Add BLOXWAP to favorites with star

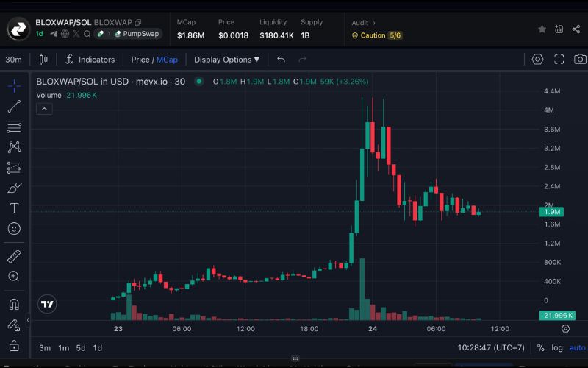(x=542, y=29)
